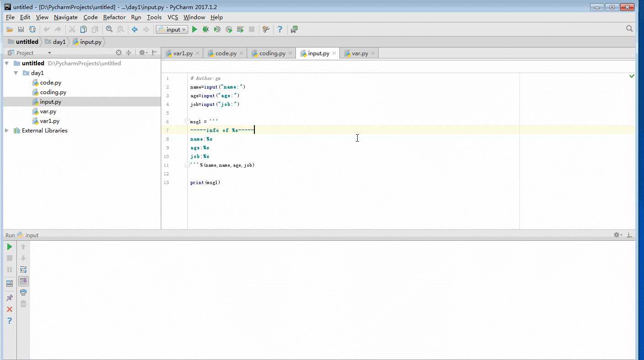
Task: Open the VCS menu
Action: pyautogui.click(x=173, y=17)
